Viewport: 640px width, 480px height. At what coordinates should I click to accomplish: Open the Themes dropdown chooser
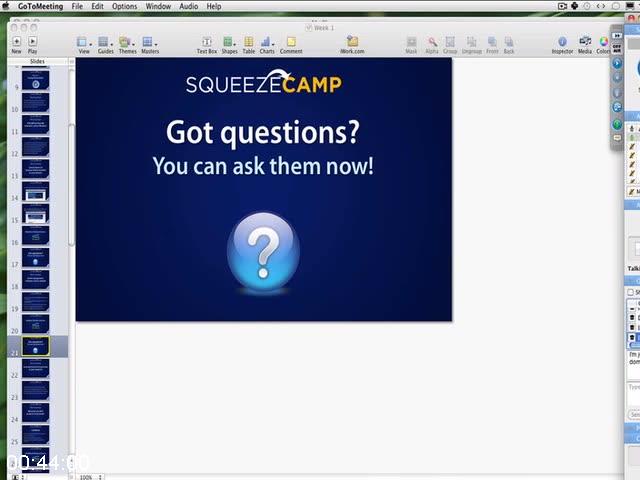(127, 45)
